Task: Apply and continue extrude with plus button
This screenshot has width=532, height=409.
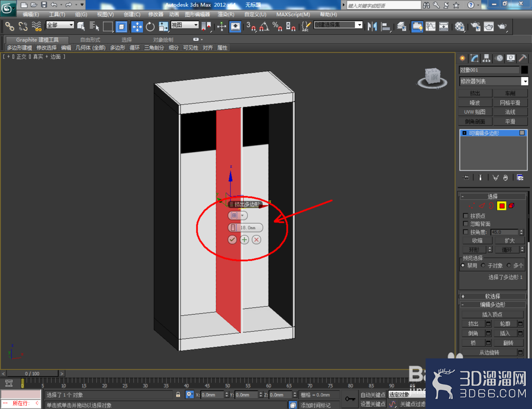Action: (244, 240)
